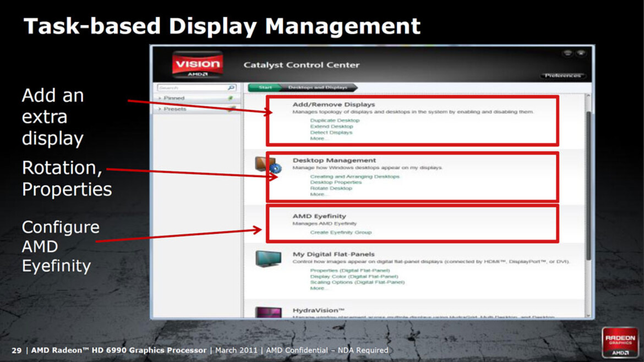
Task: Click the HydraVision purple monitor icon
Action: [x=268, y=312]
